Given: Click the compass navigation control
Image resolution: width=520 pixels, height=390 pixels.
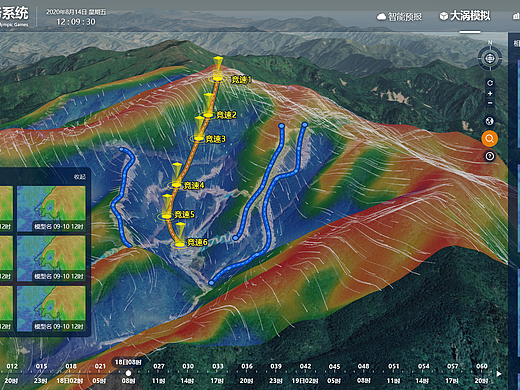Looking at the screenshot, I should (x=490, y=59).
